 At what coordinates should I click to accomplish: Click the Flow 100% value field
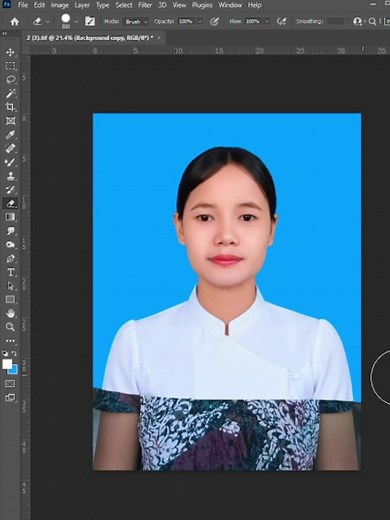(x=253, y=21)
